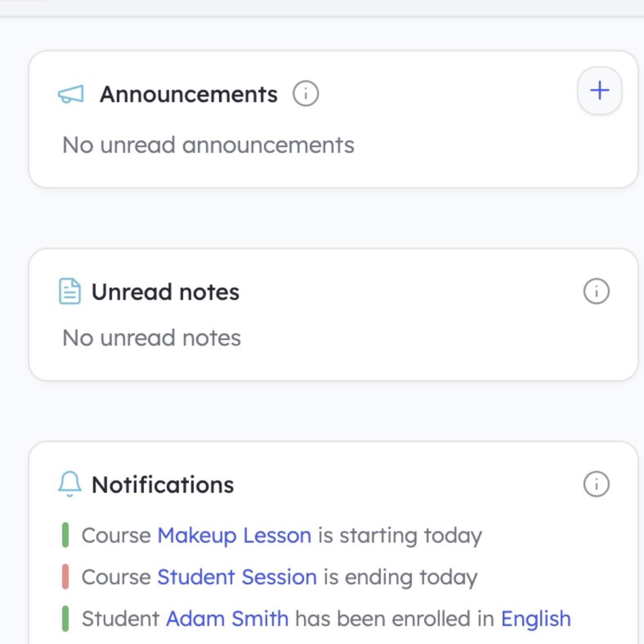
Task: Open student Adam Smith's profile link
Action: coord(227,618)
